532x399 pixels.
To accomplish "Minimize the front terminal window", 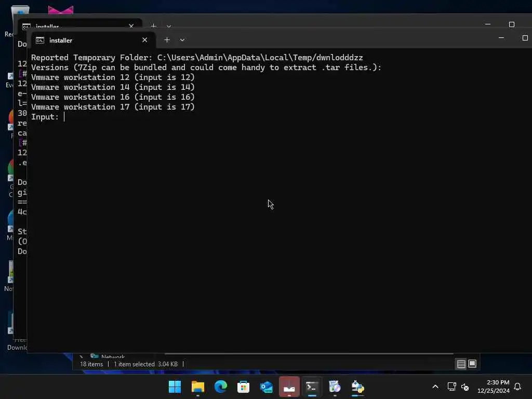I will (501, 37).
